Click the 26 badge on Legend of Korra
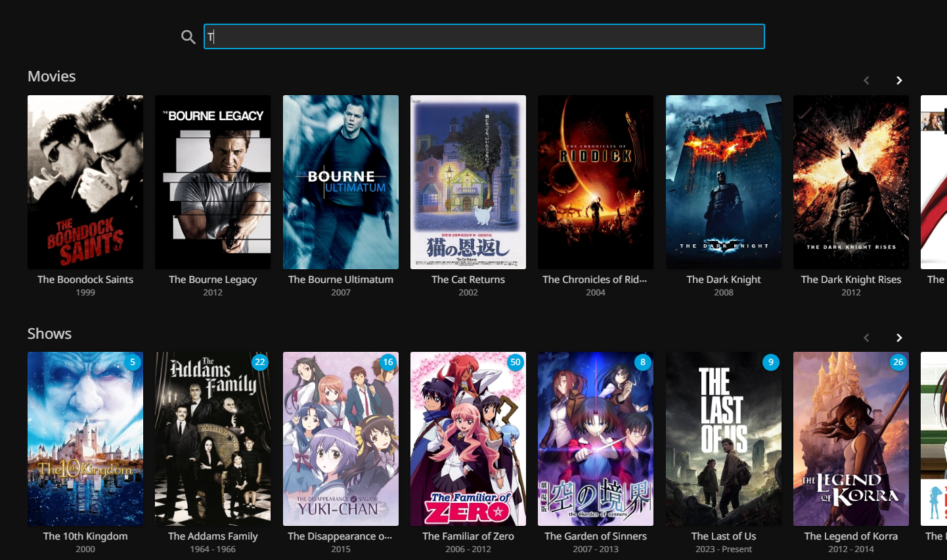This screenshot has height=560, width=947. 898,362
